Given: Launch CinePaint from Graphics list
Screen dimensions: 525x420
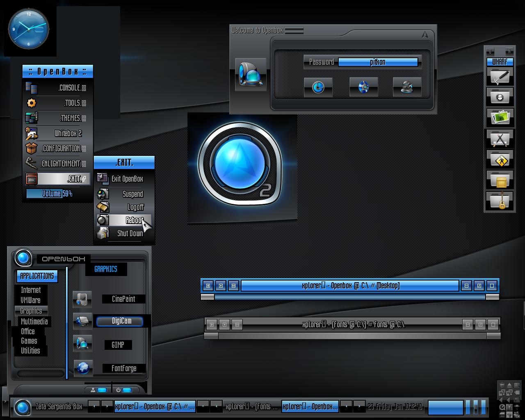Looking at the screenshot, I should point(123,299).
